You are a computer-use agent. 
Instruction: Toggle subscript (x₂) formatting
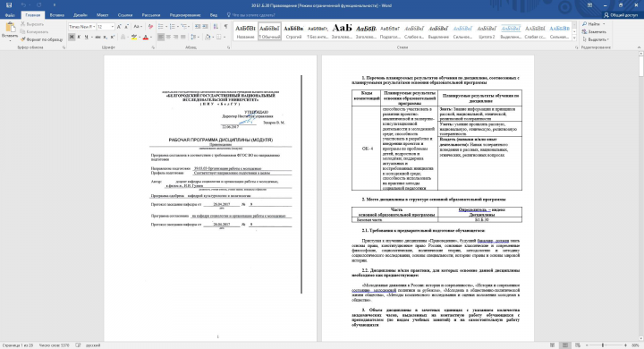[106, 37]
